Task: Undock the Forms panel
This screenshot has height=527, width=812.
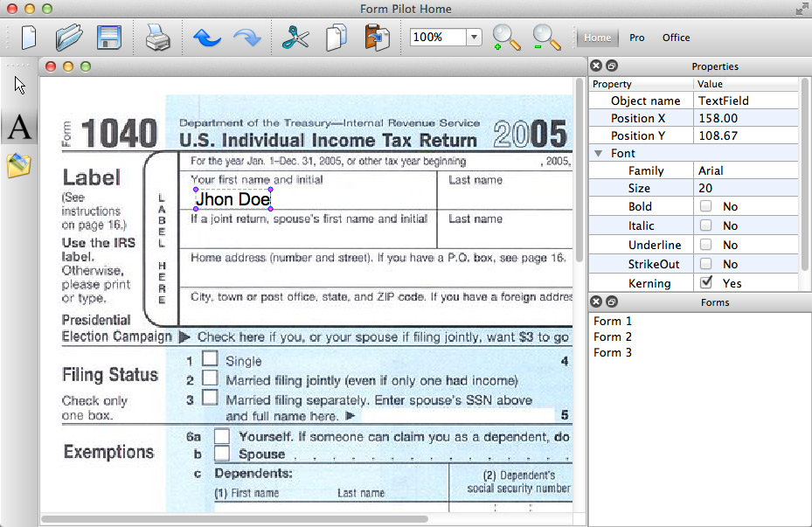Action: [x=612, y=302]
